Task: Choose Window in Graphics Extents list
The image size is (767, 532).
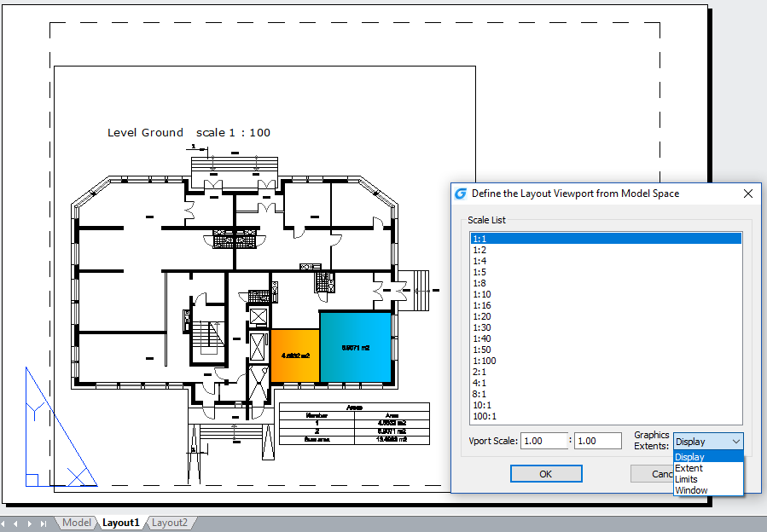Action: [708, 490]
